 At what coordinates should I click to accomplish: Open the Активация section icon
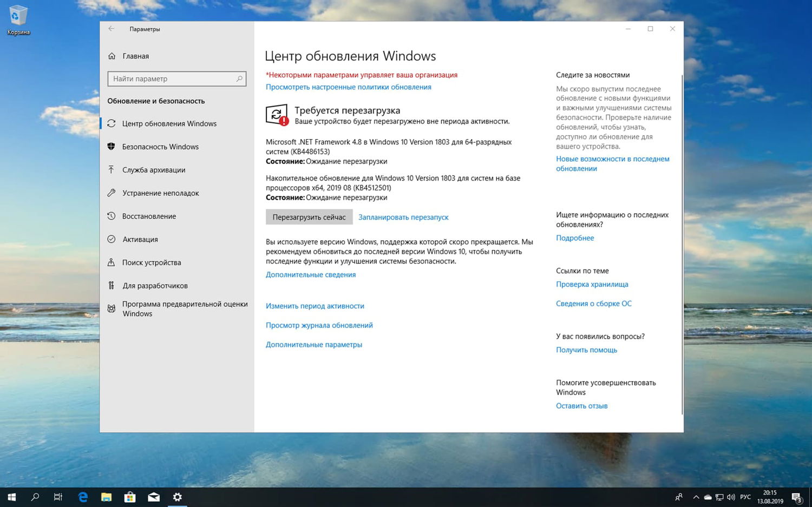(111, 239)
